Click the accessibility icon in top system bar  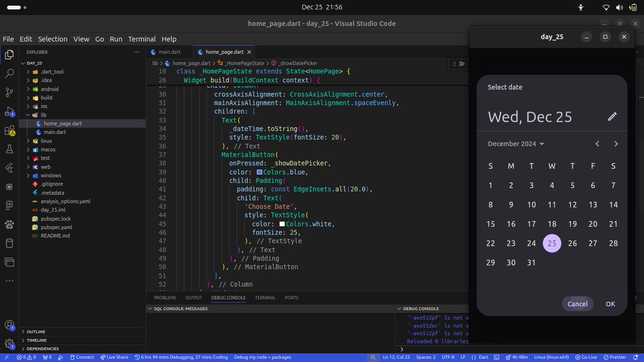click(x=581, y=8)
